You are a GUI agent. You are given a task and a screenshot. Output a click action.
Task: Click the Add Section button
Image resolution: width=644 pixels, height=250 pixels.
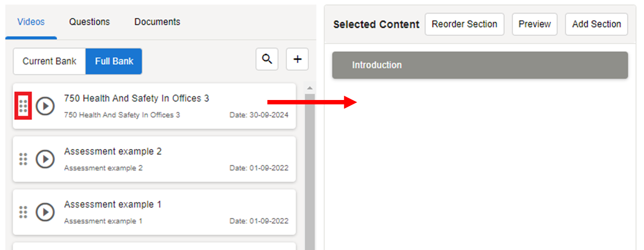click(596, 24)
